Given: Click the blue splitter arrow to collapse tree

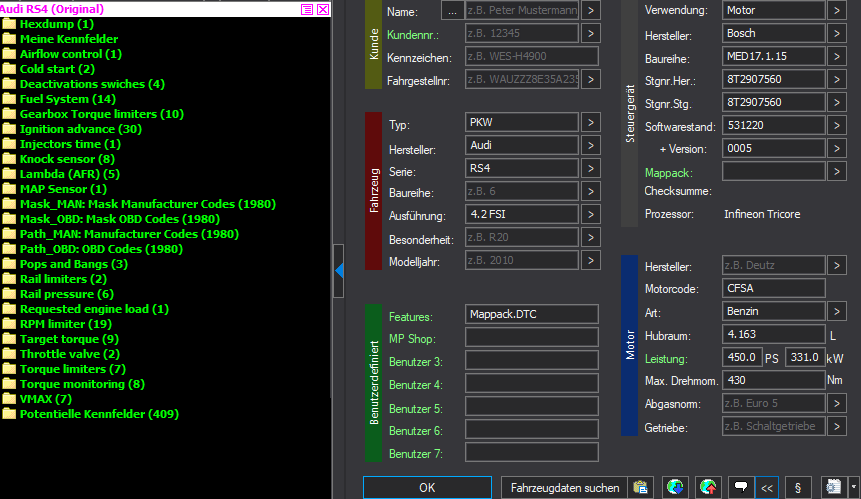Looking at the screenshot, I should tap(339, 270).
